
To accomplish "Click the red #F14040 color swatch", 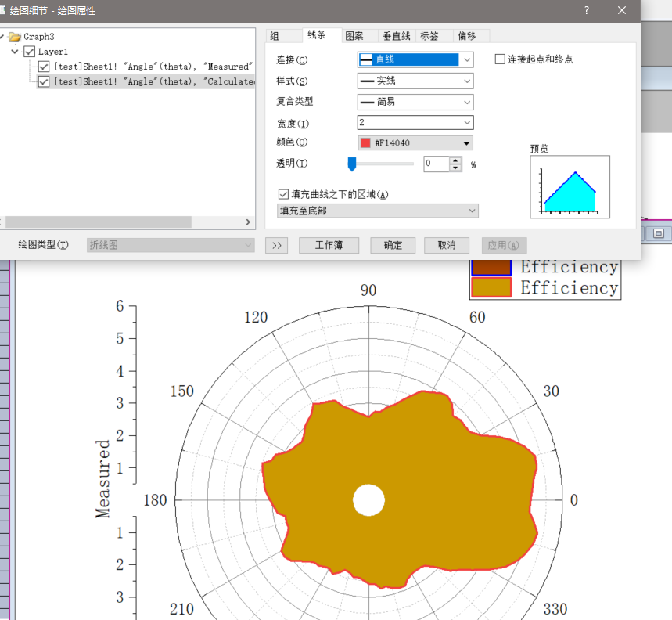I will point(365,142).
